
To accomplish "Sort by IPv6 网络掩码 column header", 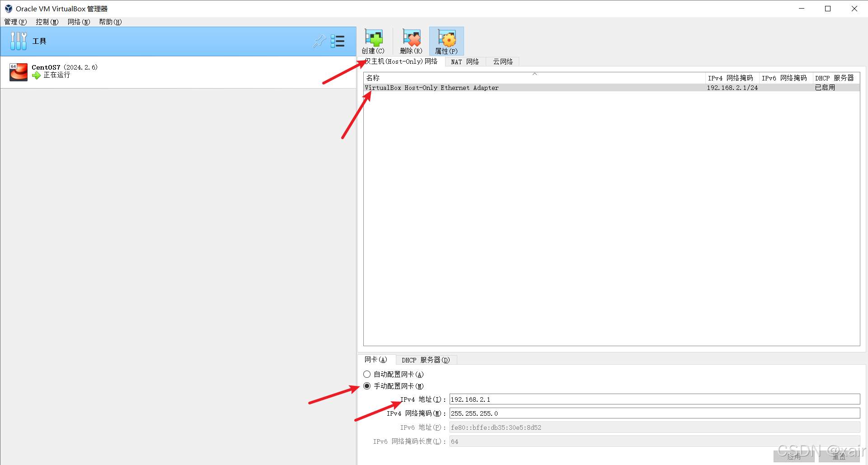I will pyautogui.click(x=786, y=78).
